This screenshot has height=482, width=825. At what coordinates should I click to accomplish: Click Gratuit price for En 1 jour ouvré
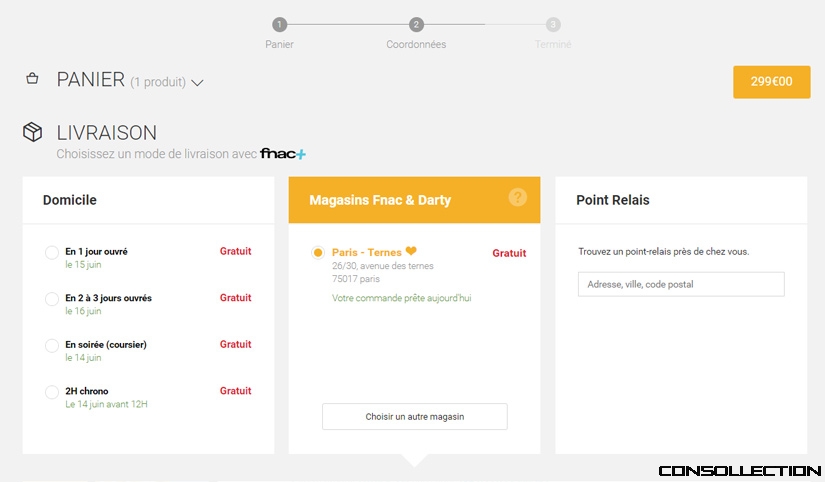235,251
